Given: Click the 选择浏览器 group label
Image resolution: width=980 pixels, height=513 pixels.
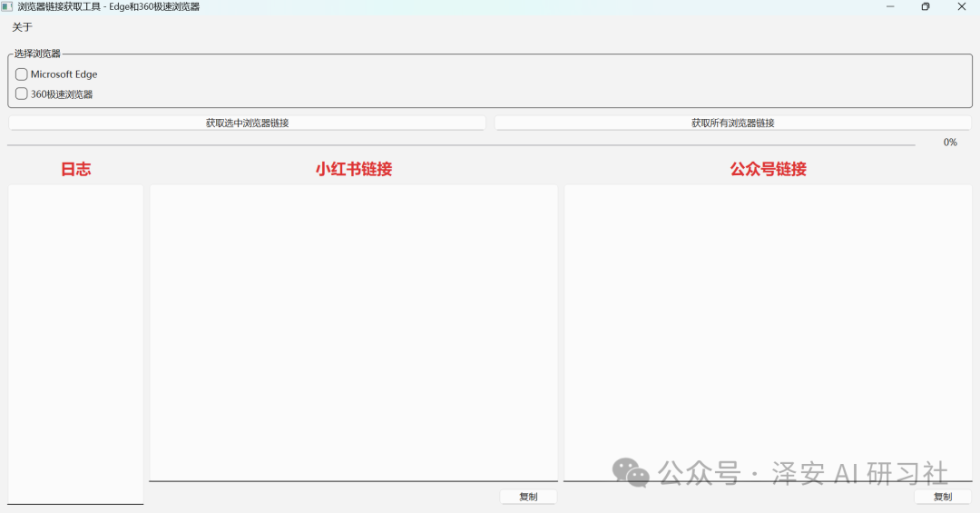Looking at the screenshot, I should (x=37, y=54).
